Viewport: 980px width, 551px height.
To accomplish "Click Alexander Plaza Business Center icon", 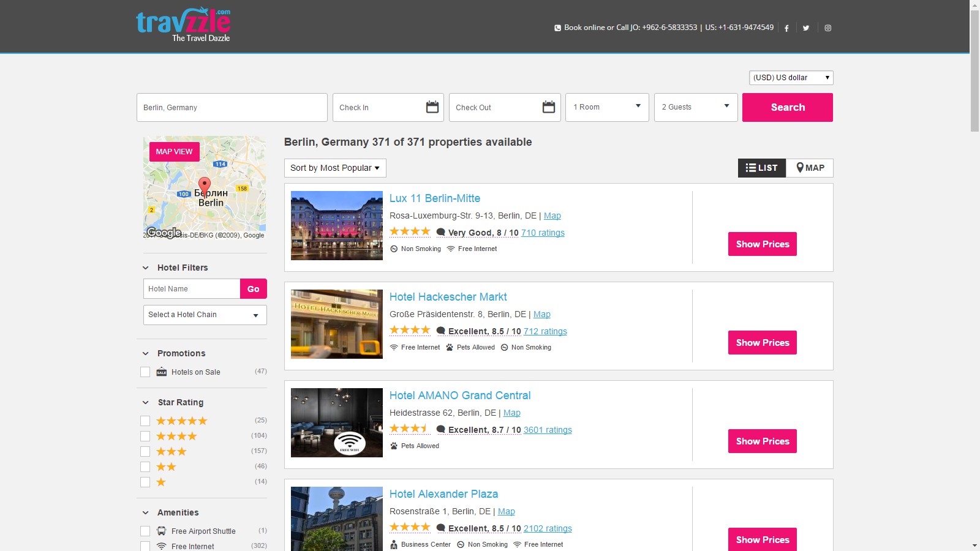I will click(x=394, y=545).
